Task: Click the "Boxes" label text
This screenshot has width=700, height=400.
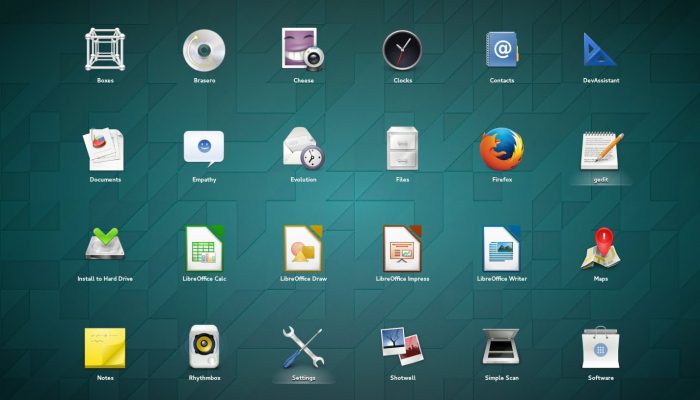Action: pyautogui.click(x=105, y=80)
